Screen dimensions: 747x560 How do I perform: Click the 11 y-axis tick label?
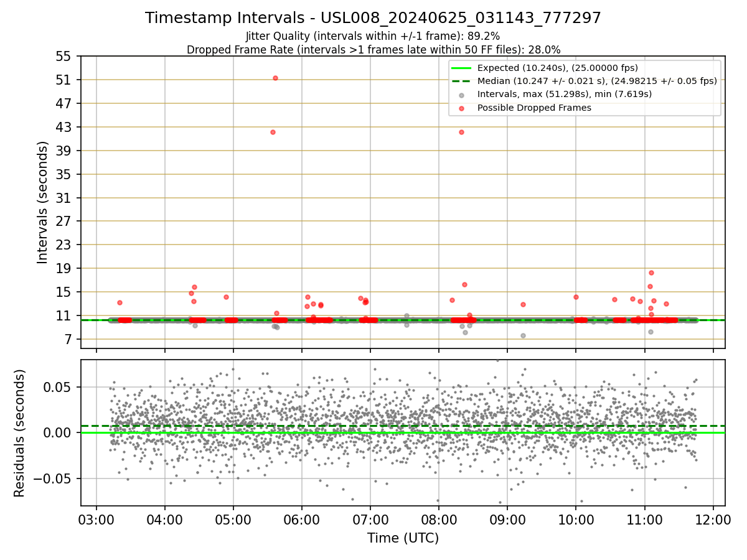click(x=64, y=315)
